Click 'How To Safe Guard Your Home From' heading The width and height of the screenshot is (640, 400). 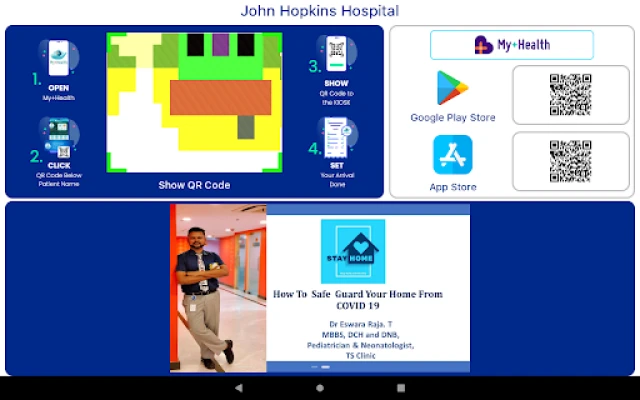[358, 294]
